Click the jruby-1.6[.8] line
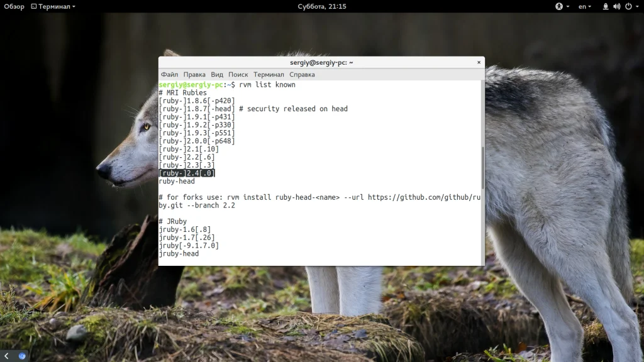644x362 pixels. coord(185,229)
